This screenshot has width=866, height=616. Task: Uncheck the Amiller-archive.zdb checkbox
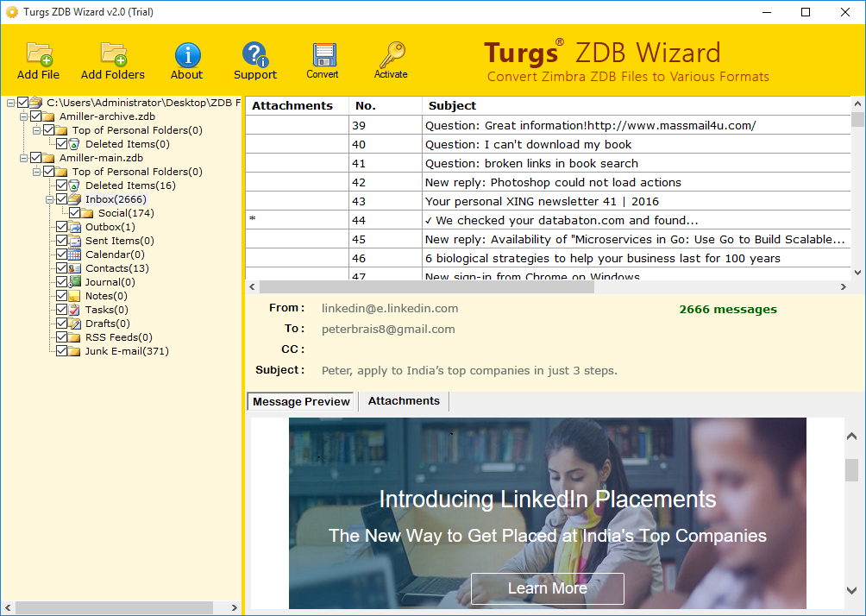[36, 116]
